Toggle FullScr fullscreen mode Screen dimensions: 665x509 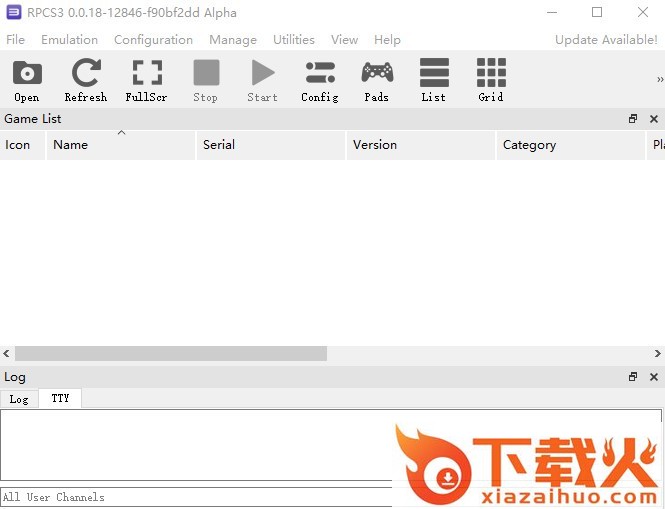tap(146, 81)
